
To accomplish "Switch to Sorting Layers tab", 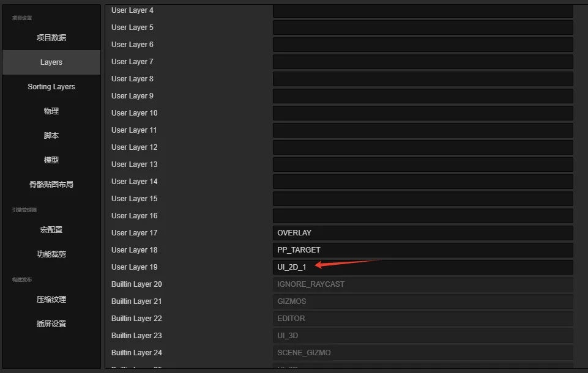I will tap(51, 87).
